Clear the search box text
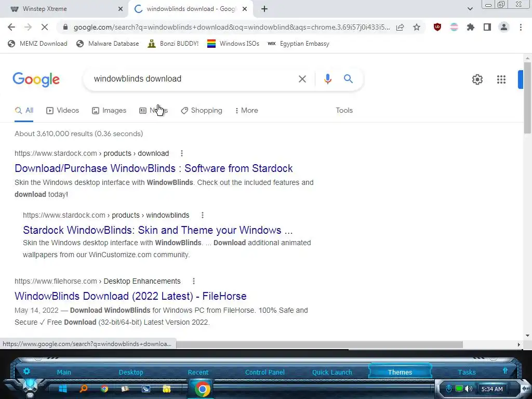Image resolution: width=532 pixels, height=399 pixels. [x=302, y=79]
